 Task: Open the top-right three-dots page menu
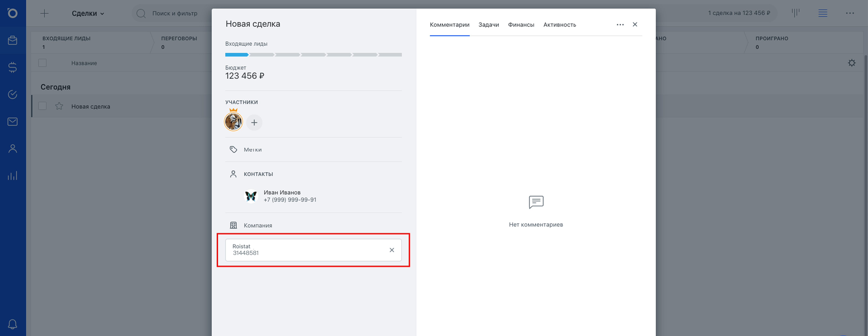(x=849, y=13)
